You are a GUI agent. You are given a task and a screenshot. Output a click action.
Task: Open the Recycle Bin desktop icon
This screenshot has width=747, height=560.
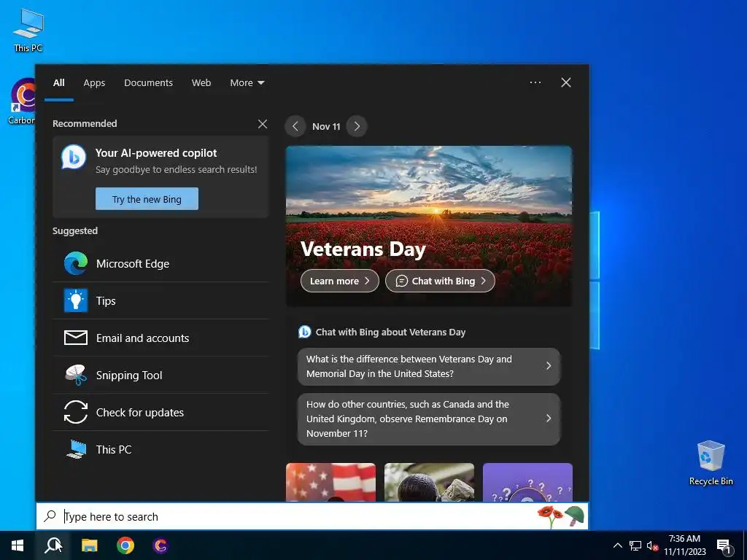pyautogui.click(x=711, y=463)
